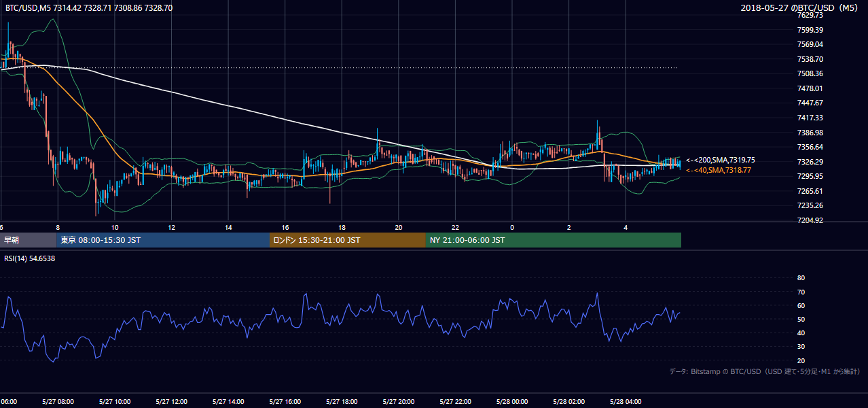Screen dimensions: 868x408
Task: Click the RSI 40 level label
Action: tap(801, 333)
